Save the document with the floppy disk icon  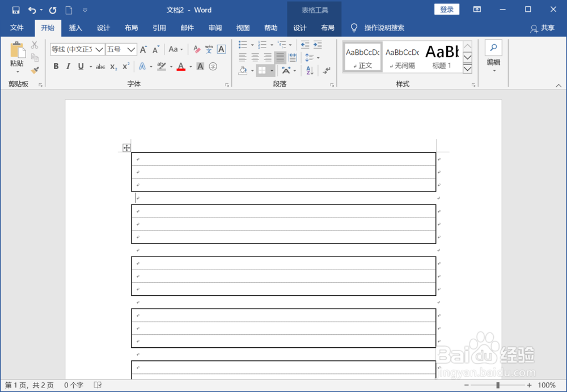coord(15,10)
